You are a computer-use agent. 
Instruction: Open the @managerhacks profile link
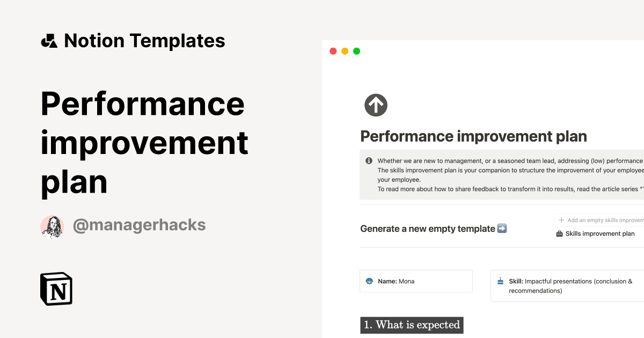139,225
